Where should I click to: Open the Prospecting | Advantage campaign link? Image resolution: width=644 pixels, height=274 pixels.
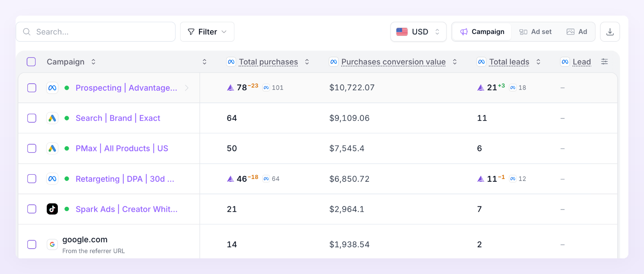[x=126, y=88]
